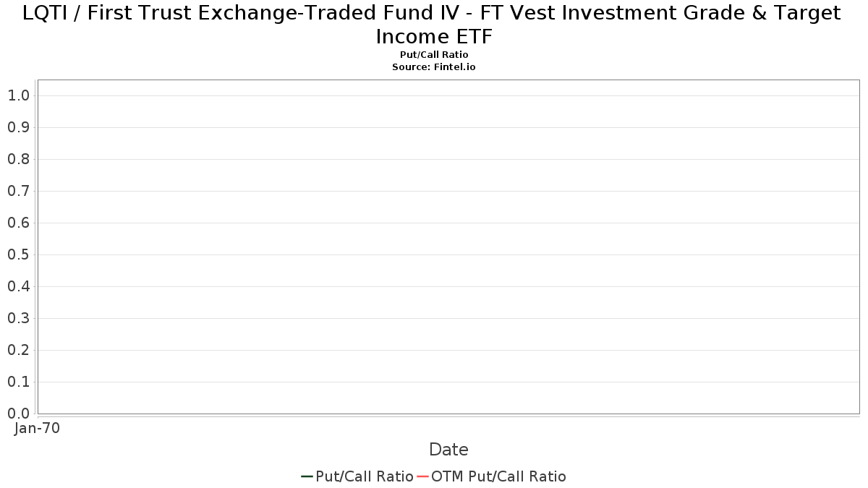The width and height of the screenshot is (868, 488).
Task: Select the Jan-70 x-axis tick label
Action: tap(38, 428)
